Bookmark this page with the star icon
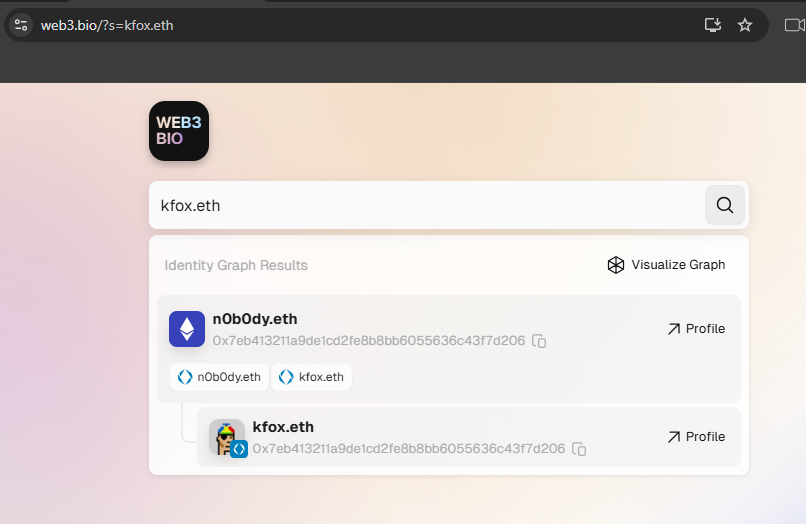Image resolution: width=806 pixels, height=524 pixels. 745,25
